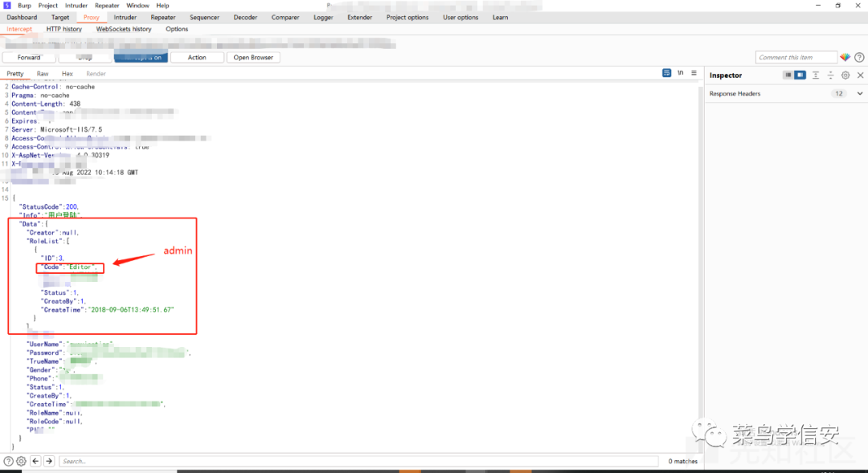Select the Hex view tab
The image size is (868, 473).
click(68, 74)
